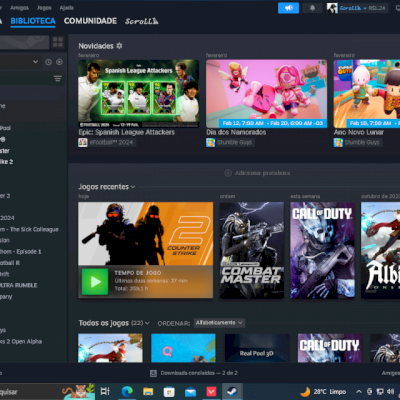The image size is (400, 400).
Task: Click the Steam icon in the taskbar
Action: (232, 391)
